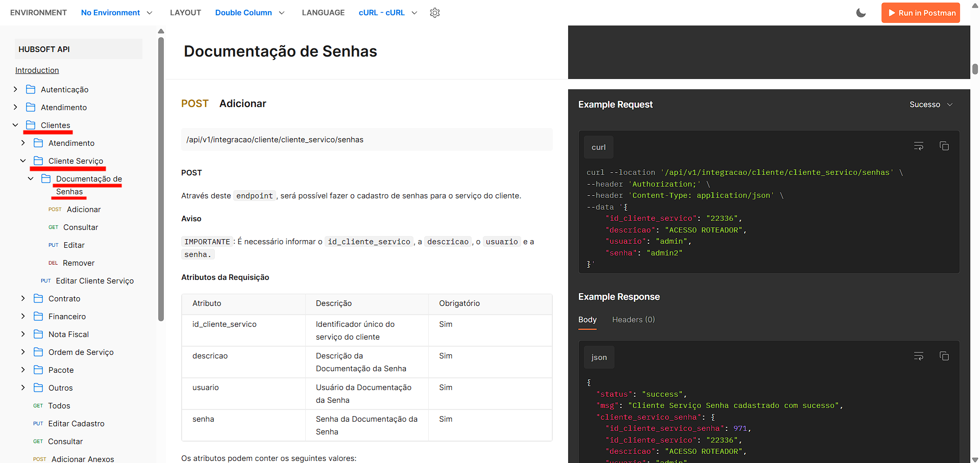The width and height of the screenshot is (980, 463).
Task: Open the second-level Atendimento folder under Clientes
Action: [71, 143]
